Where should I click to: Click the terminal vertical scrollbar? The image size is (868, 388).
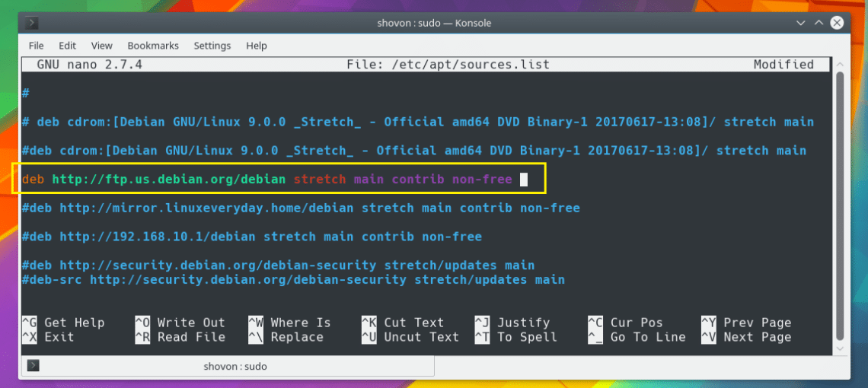pyautogui.click(x=840, y=205)
